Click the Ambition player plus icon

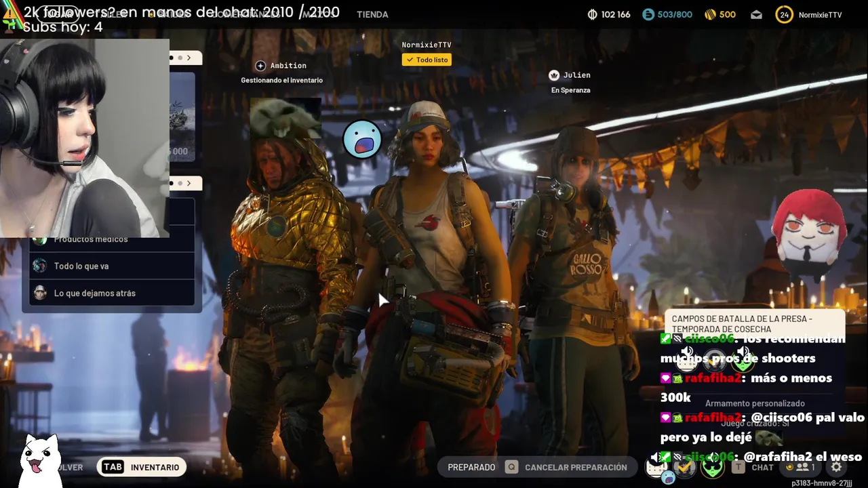[x=260, y=66]
